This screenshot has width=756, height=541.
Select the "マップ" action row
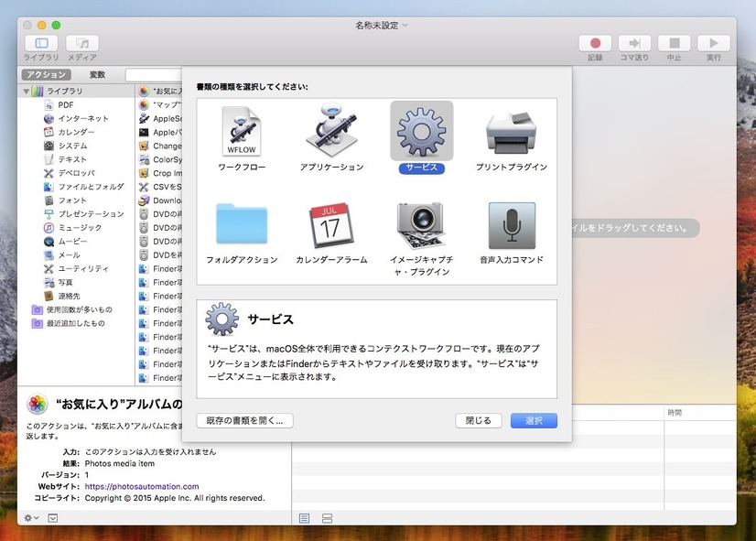[x=159, y=104]
